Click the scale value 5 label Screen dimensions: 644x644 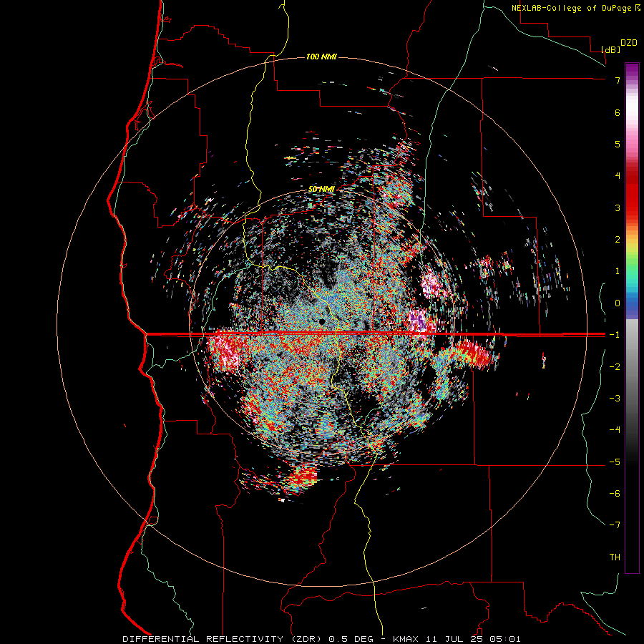pos(618,144)
